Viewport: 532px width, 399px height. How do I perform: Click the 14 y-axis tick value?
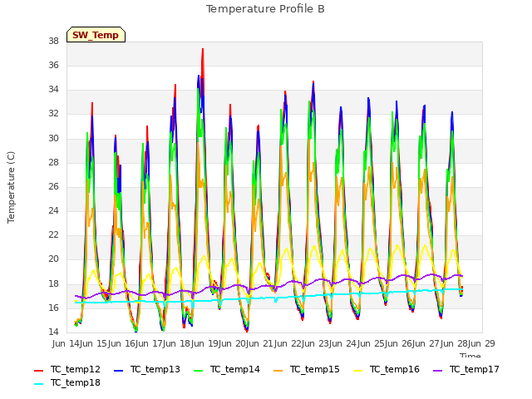[x=53, y=332]
